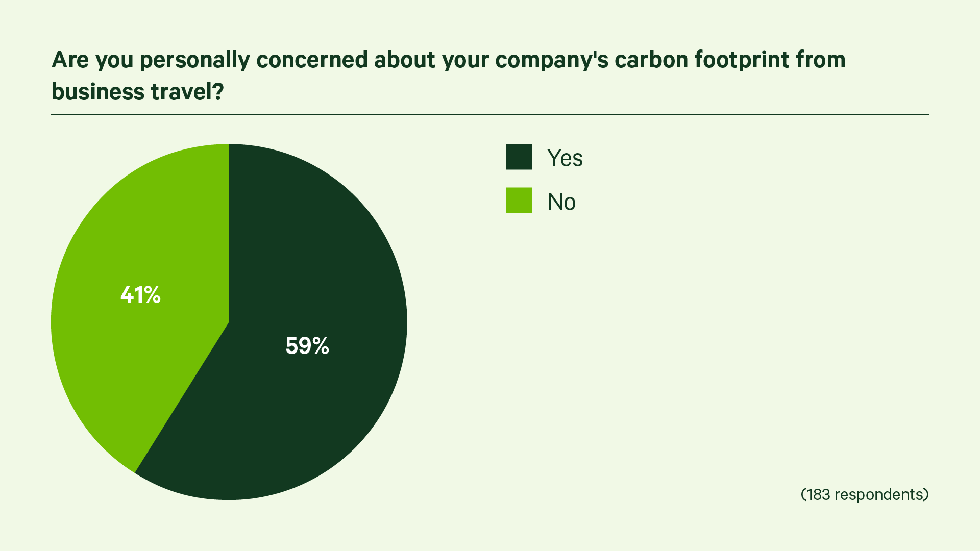Click the word "personally" in the title
980x551 pixels.
[x=194, y=60]
